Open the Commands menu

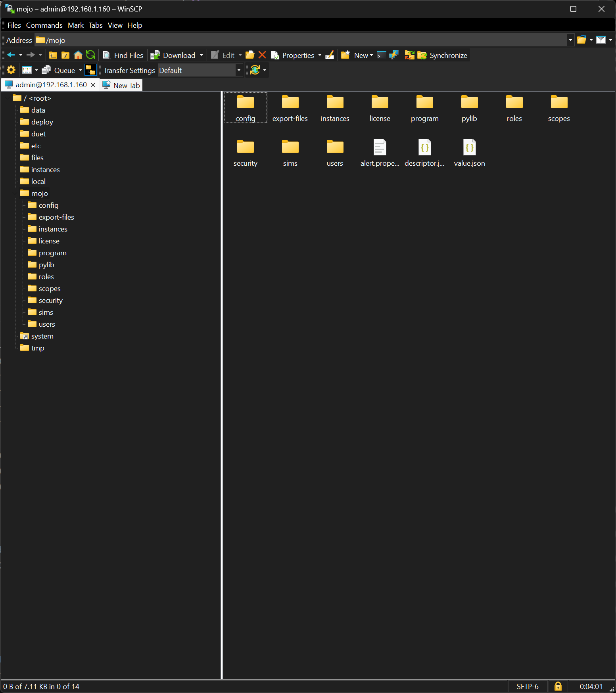click(44, 25)
